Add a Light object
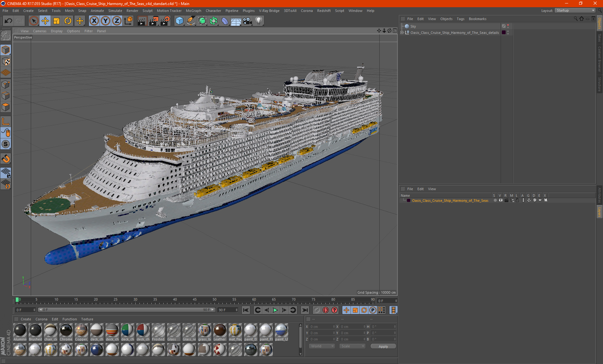Viewport: 603px width, 364px height. [259, 21]
